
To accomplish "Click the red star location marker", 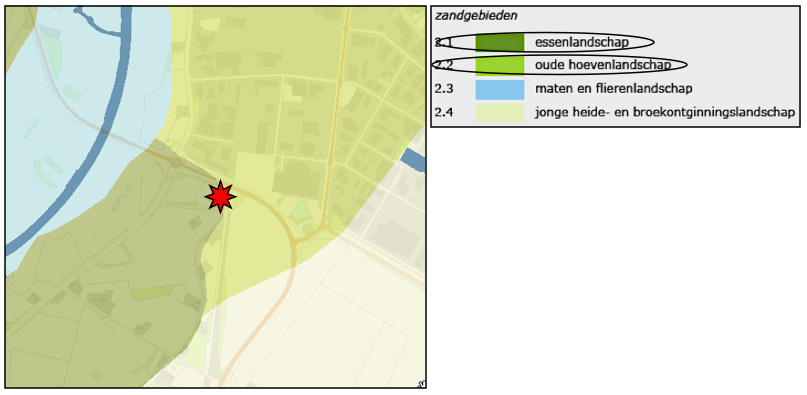I will 220,197.
